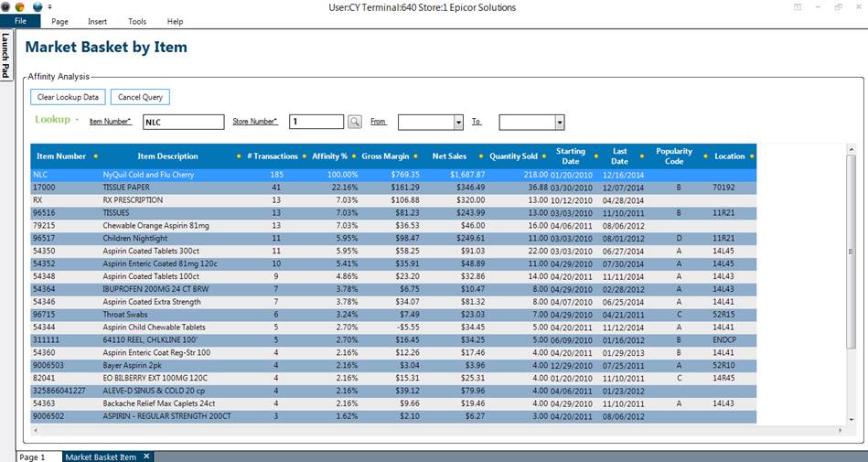Click the dark round icon at top-left corner
Screen dimensions: 868x462
(x=6, y=6)
